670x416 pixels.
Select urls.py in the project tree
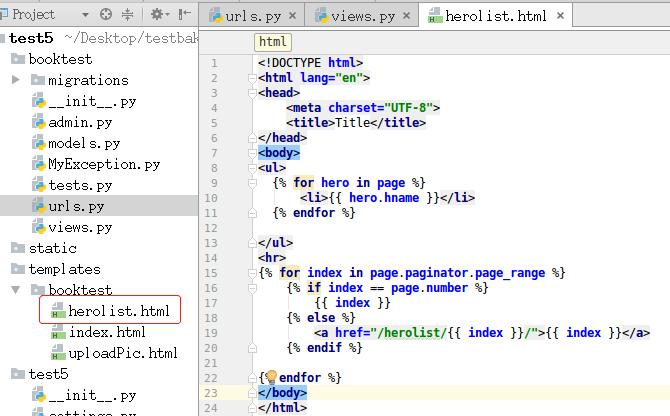pyautogui.click(x=76, y=206)
